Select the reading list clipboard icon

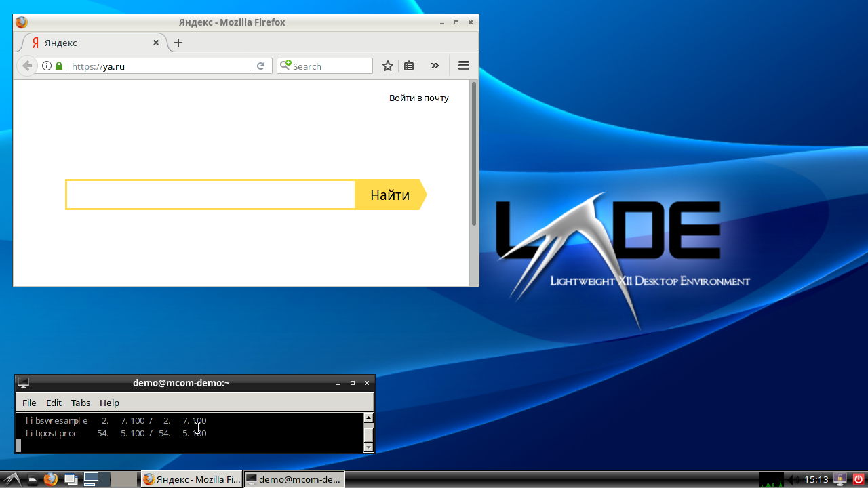pos(409,66)
